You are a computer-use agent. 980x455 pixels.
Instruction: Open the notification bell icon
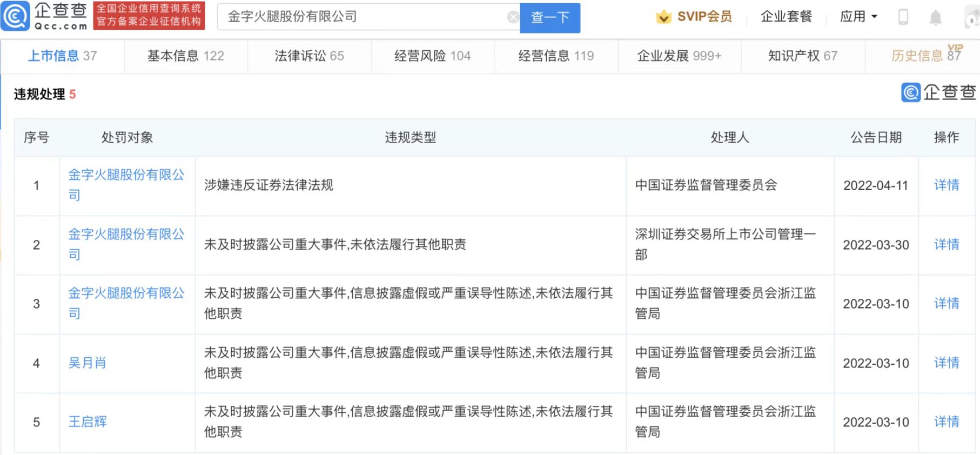pyautogui.click(x=935, y=18)
